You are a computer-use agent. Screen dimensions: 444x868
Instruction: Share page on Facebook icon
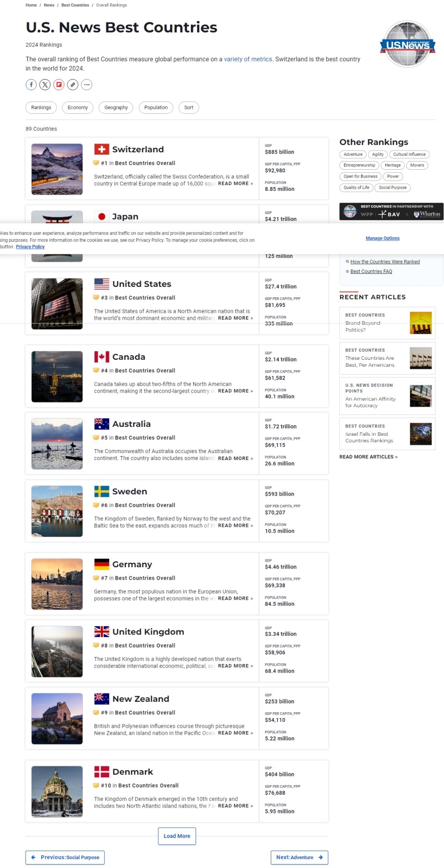click(31, 85)
